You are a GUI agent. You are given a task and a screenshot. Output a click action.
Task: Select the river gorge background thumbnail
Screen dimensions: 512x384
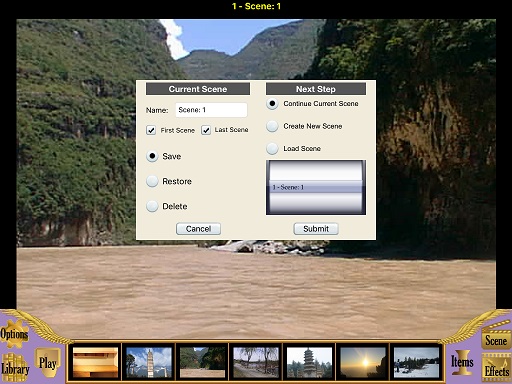point(202,362)
